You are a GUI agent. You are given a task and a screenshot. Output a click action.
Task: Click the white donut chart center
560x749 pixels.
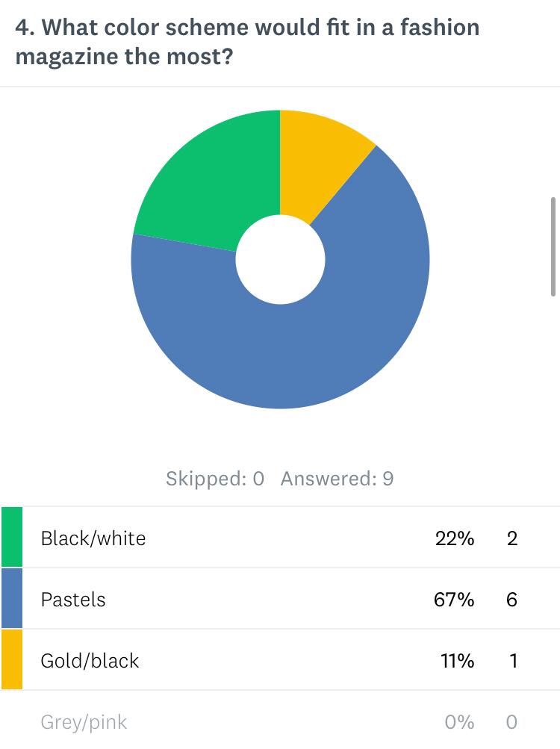click(280, 260)
